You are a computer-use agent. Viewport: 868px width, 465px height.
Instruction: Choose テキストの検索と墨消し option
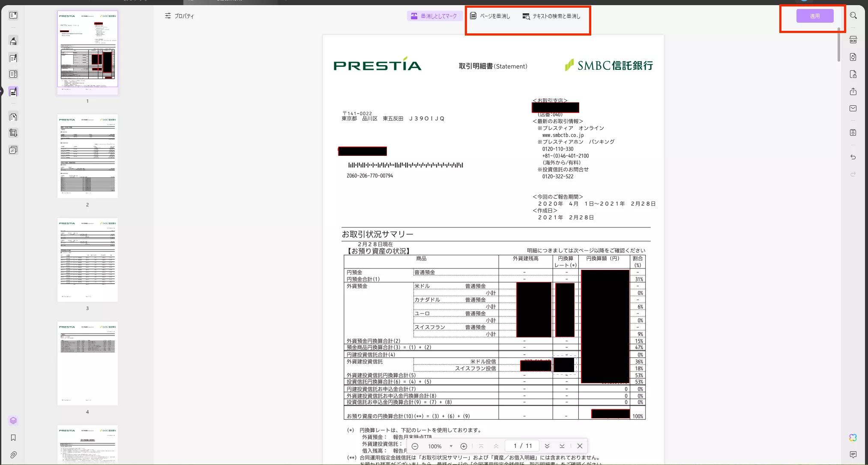(x=551, y=16)
